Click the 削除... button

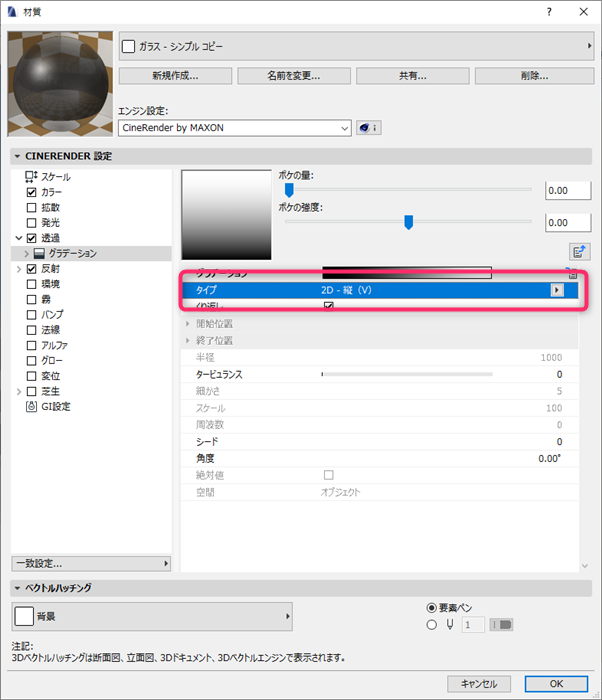[535, 76]
